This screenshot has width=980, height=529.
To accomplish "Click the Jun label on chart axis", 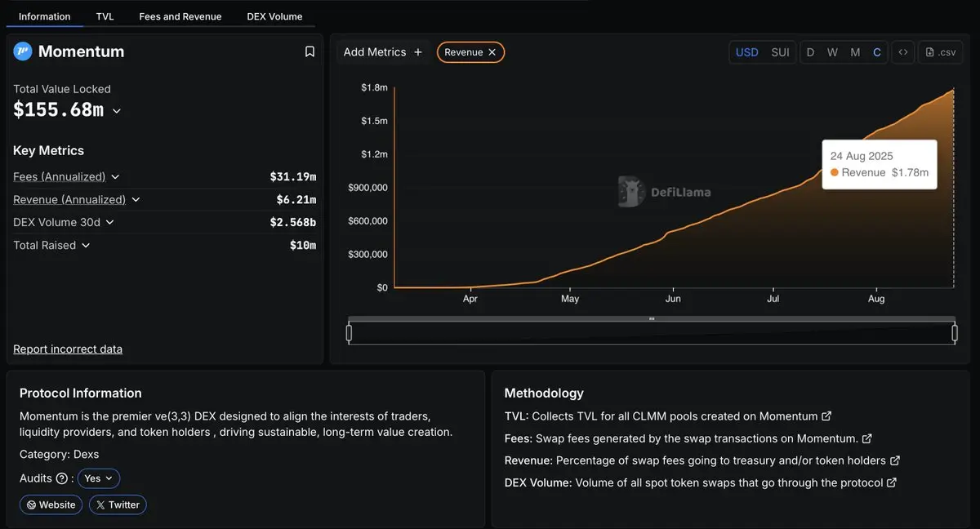I will (673, 299).
